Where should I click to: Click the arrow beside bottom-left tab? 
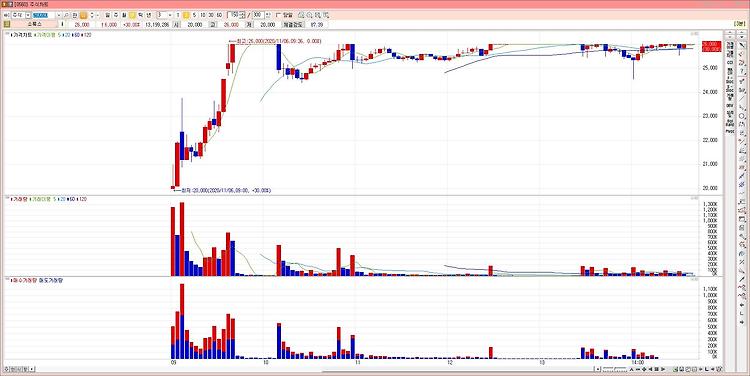[32, 369]
